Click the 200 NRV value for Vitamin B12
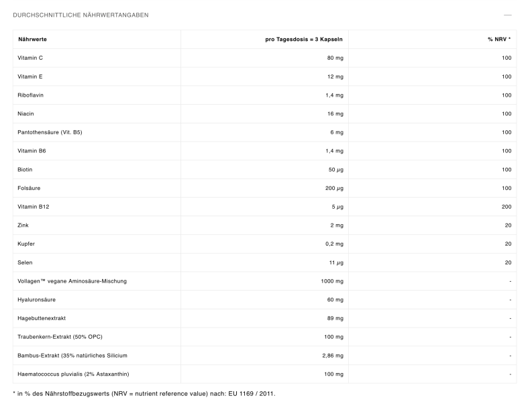The image size is (532, 406). pos(506,207)
